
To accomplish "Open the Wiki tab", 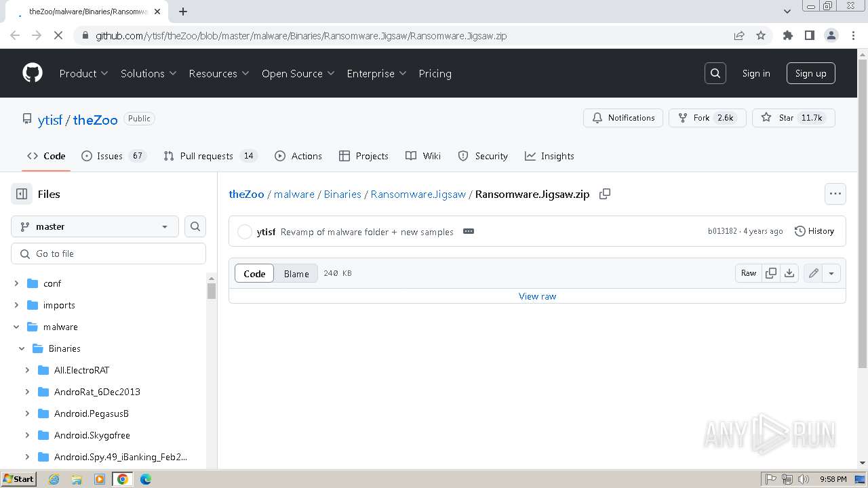I will pos(423,156).
